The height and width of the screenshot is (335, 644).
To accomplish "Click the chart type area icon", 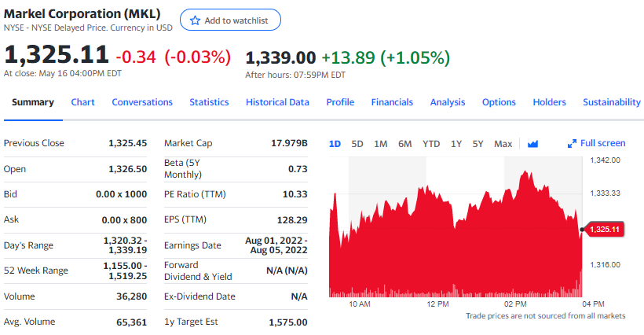I will click(533, 144).
